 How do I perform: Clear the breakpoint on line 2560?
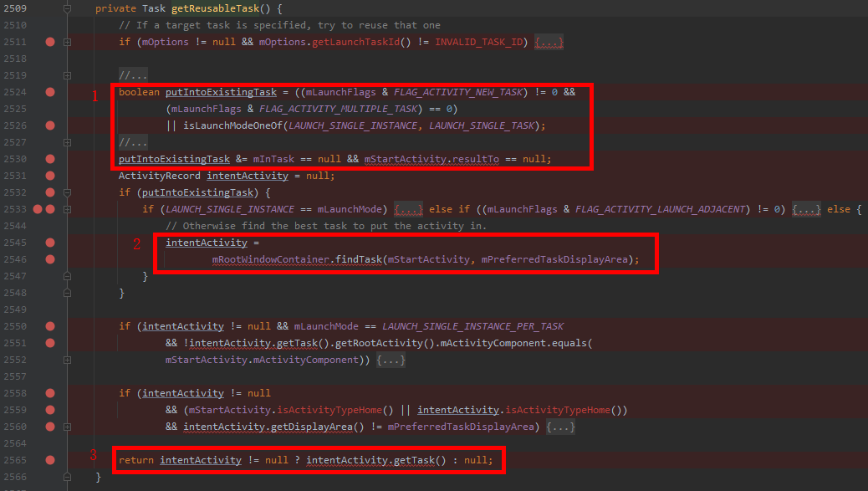point(50,427)
